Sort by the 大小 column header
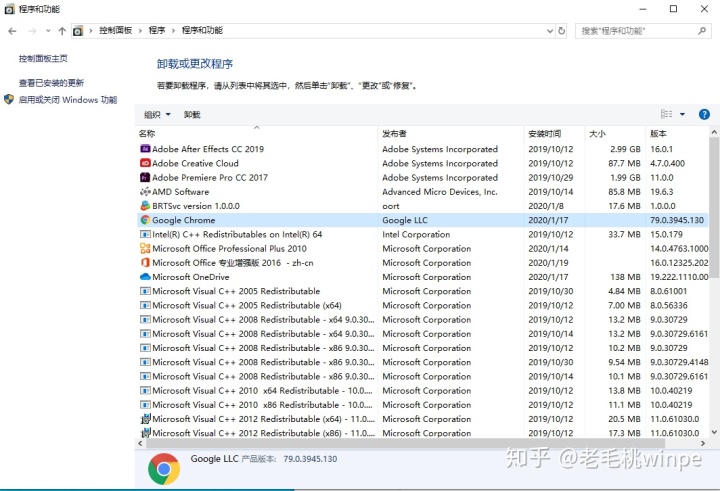 615,134
